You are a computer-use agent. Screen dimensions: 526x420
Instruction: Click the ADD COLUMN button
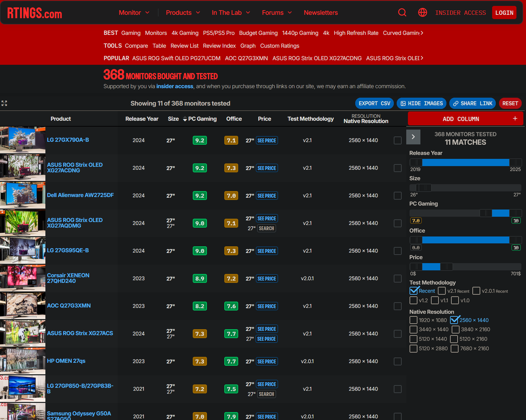tap(465, 119)
